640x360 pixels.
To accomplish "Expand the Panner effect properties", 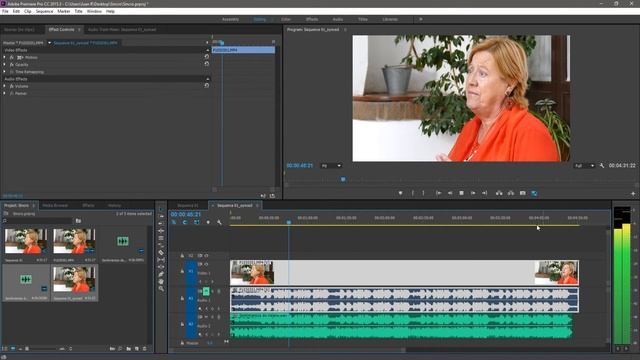I will (x=4, y=93).
